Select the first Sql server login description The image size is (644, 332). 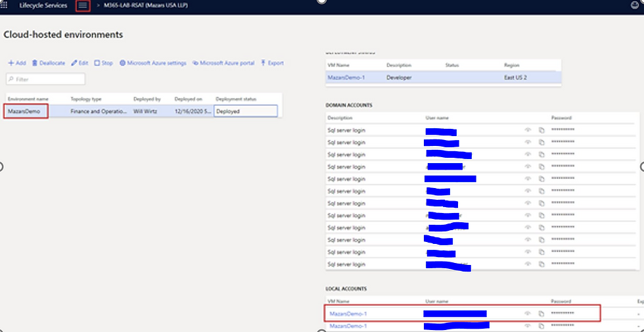346,130
